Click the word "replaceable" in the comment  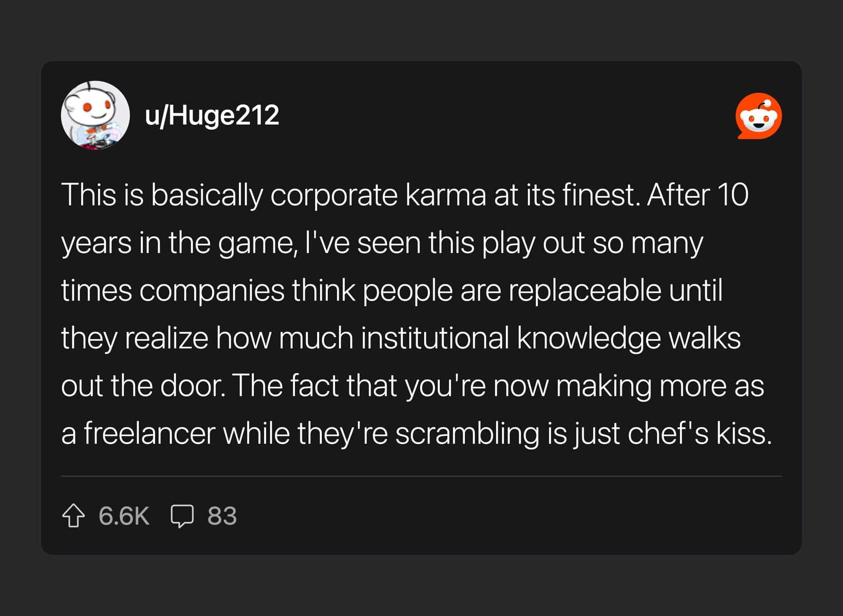(x=585, y=291)
